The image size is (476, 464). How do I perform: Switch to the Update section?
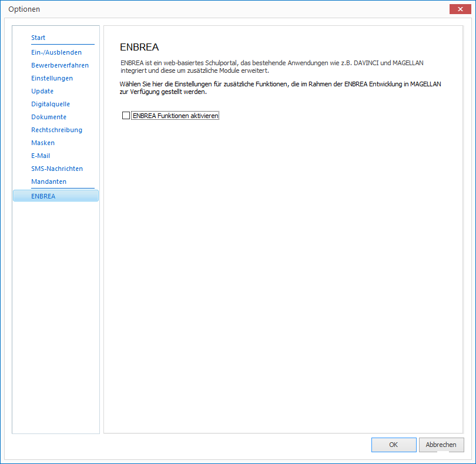42,91
